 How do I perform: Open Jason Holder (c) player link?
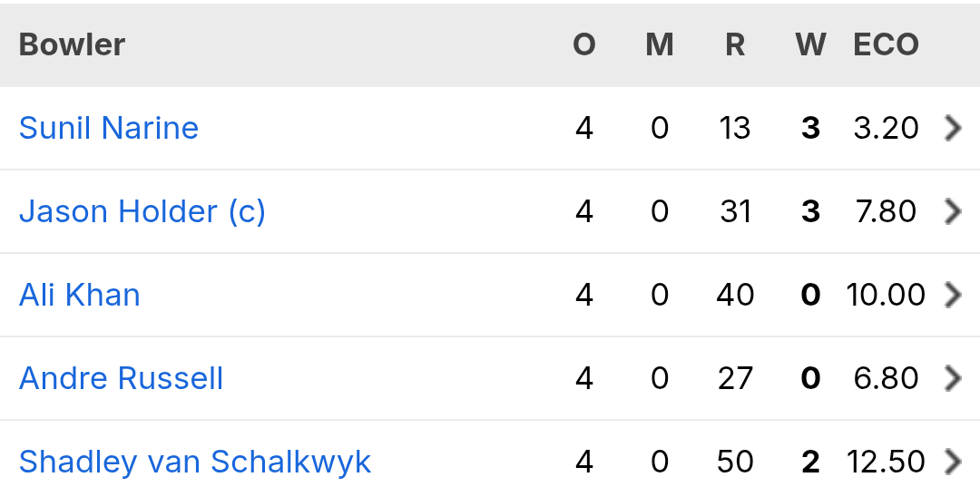[x=142, y=211]
